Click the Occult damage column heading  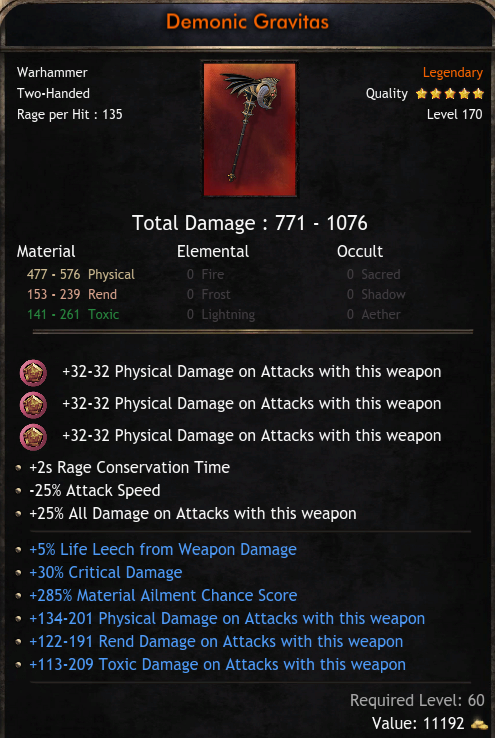tap(360, 251)
